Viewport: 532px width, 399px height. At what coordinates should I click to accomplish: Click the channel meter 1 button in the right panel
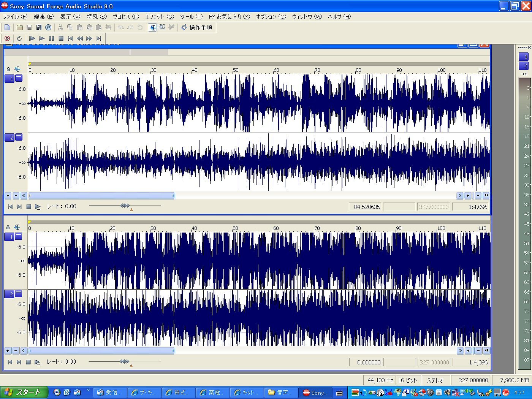(x=524, y=57)
